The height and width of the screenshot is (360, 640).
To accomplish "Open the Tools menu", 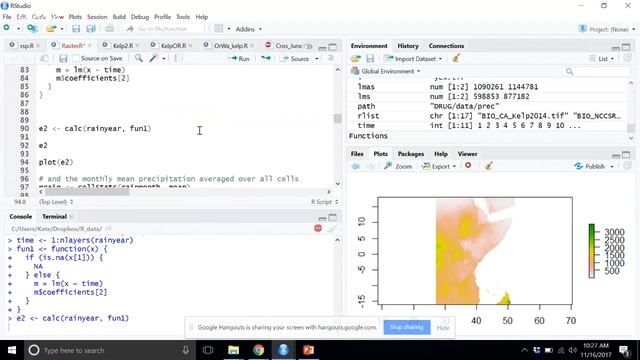I will tap(183, 17).
